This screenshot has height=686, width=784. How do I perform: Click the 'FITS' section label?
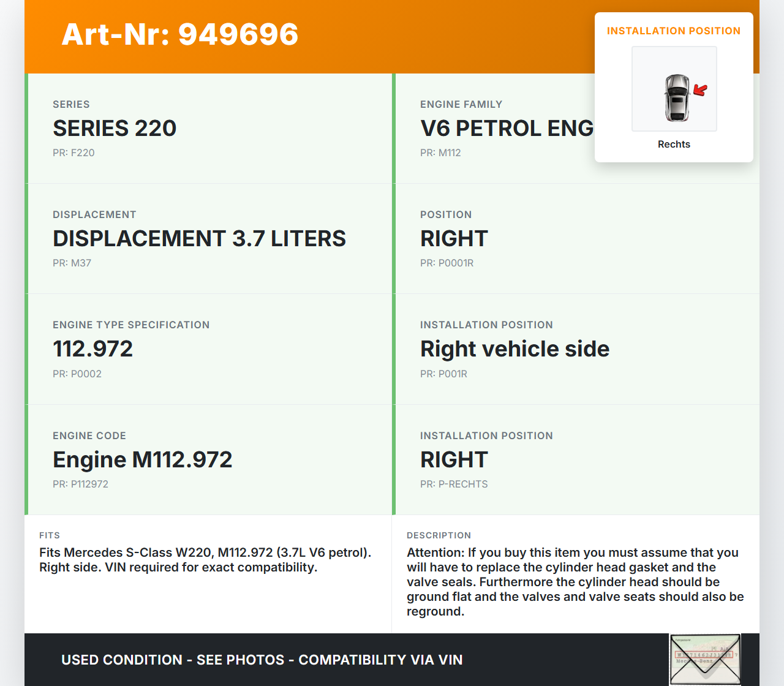click(x=50, y=535)
